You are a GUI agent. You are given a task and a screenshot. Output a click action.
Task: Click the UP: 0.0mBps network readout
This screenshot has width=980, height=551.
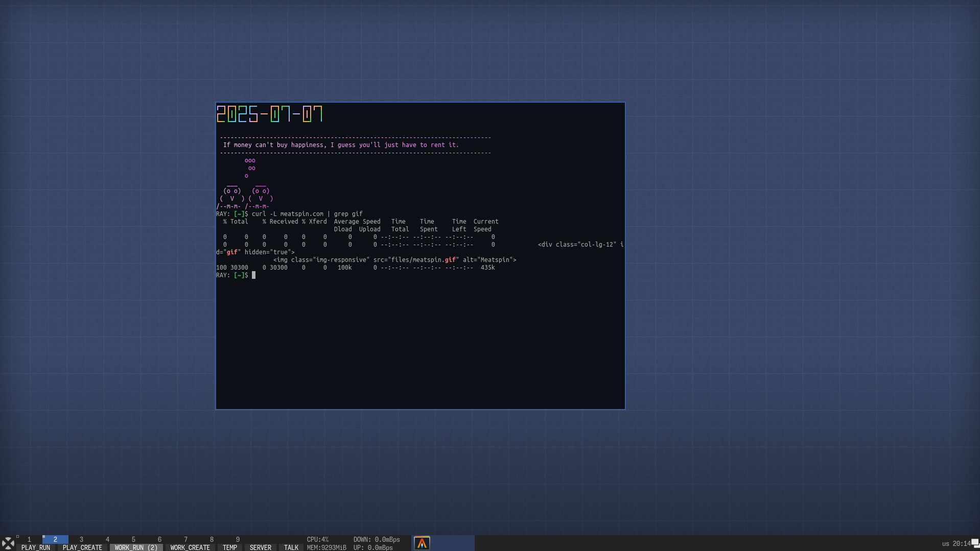point(373,547)
